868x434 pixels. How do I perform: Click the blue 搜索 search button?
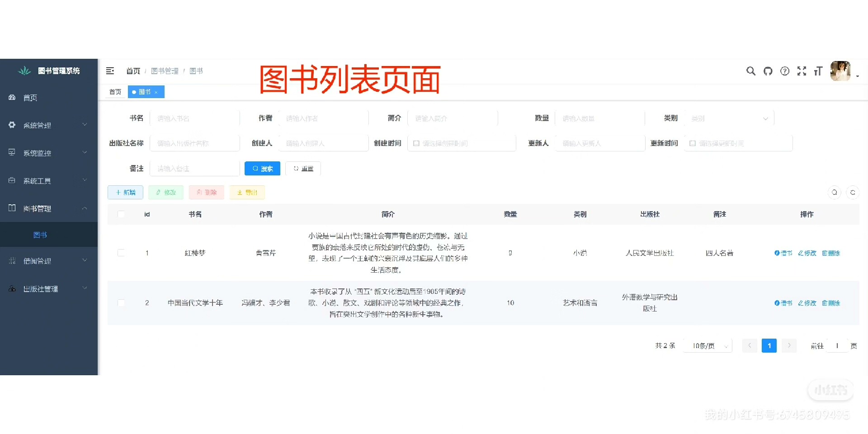pyautogui.click(x=262, y=169)
